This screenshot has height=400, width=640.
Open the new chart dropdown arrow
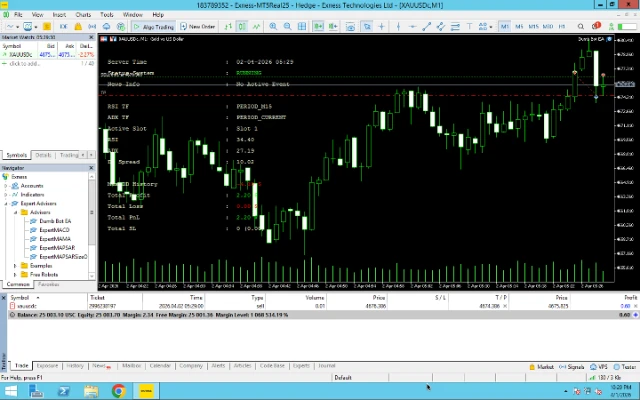18,27
